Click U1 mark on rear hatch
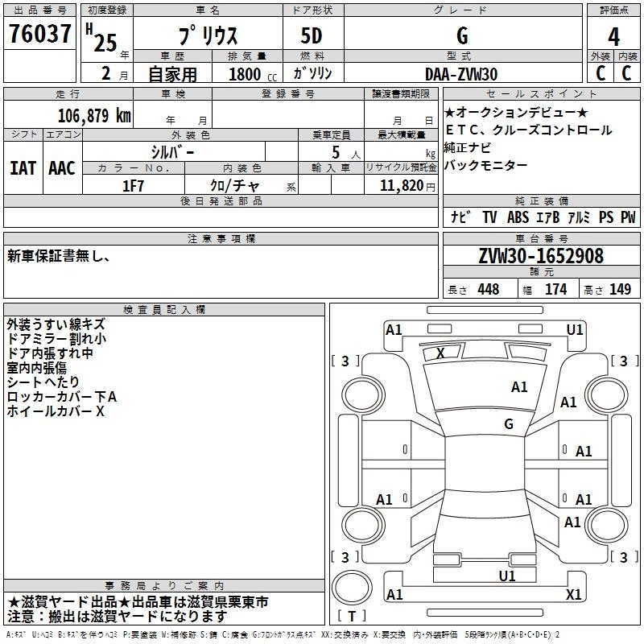 [507, 576]
